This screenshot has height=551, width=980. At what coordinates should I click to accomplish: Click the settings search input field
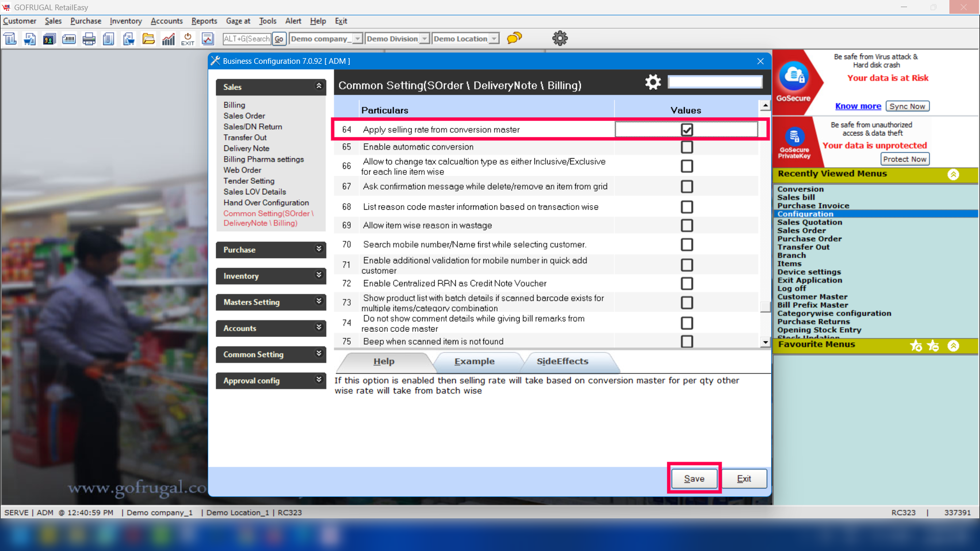click(x=715, y=82)
